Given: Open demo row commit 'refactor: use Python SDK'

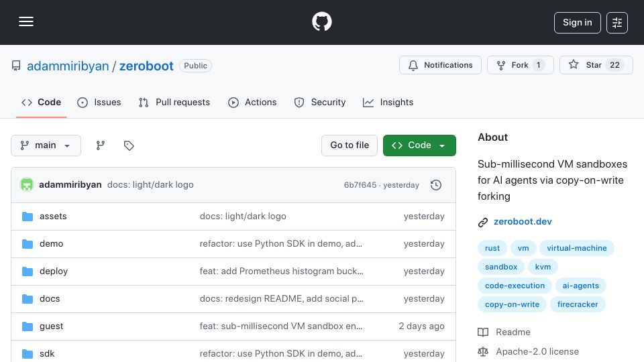Looking at the screenshot, I should pos(281,244).
